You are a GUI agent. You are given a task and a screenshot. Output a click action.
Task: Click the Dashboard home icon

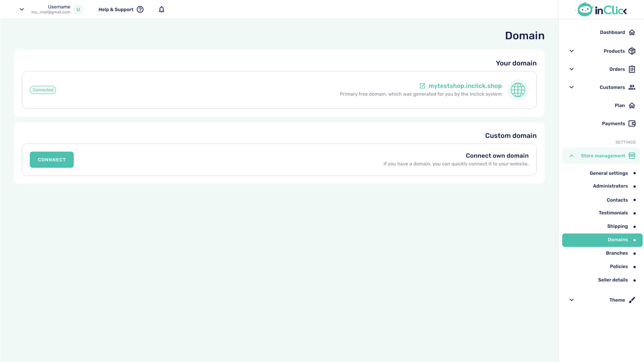coord(632,32)
